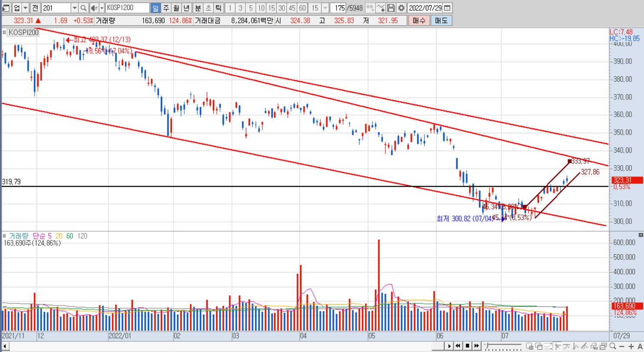Click the 120 moving-average legend
The width and height of the screenshot is (644, 352).
(82, 236)
